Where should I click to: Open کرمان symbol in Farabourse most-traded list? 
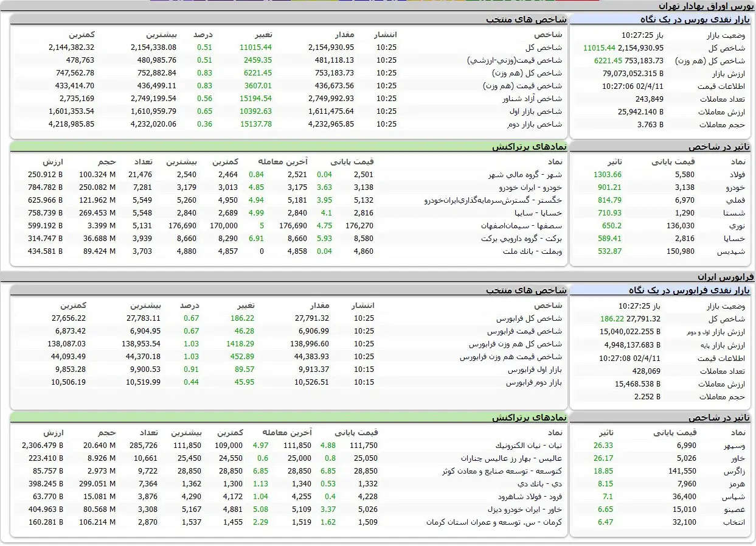tap(494, 522)
